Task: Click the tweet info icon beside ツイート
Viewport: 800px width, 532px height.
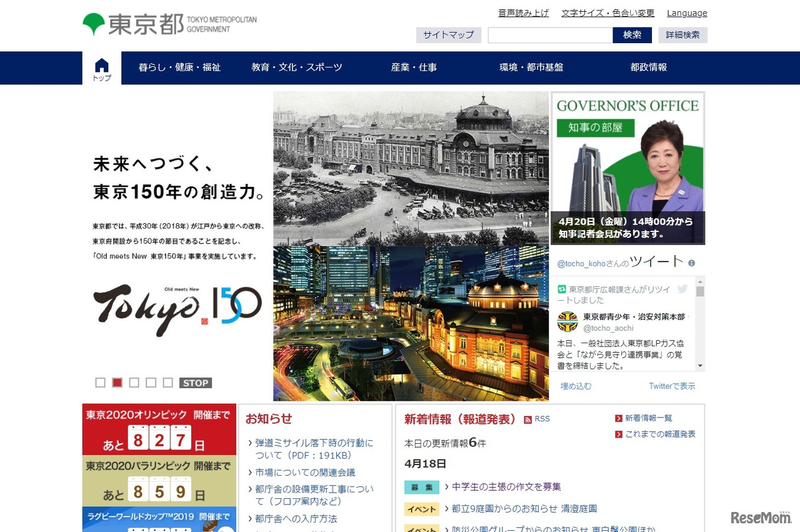Action: (691, 263)
